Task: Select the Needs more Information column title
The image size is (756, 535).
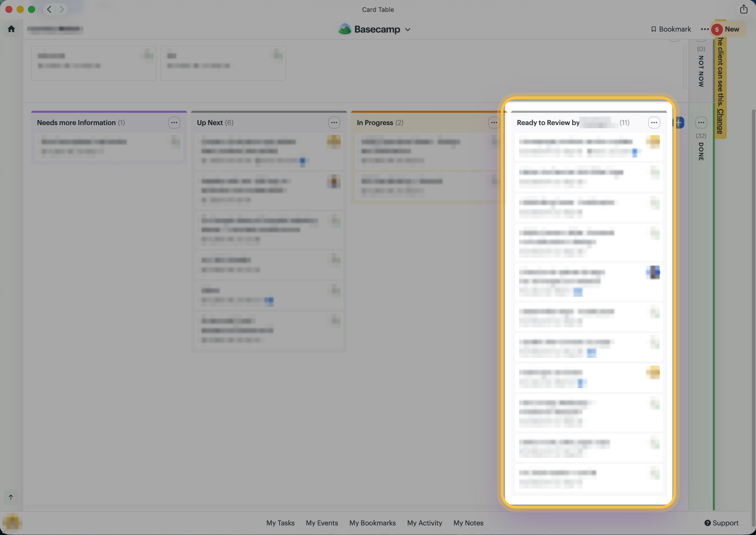Action: tap(76, 123)
